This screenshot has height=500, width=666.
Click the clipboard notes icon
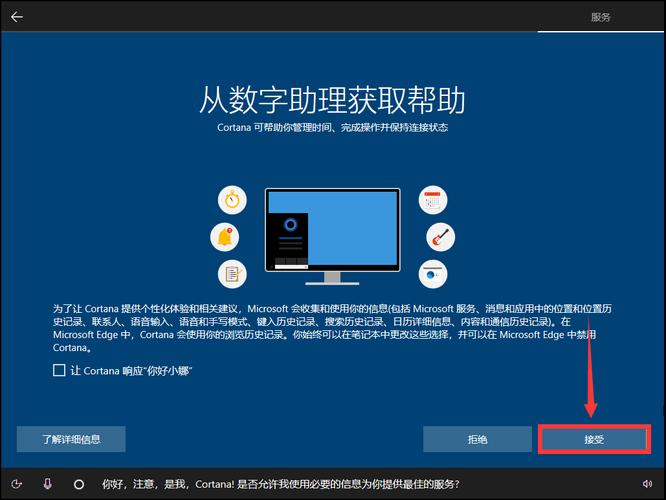(x=232, y=274)
